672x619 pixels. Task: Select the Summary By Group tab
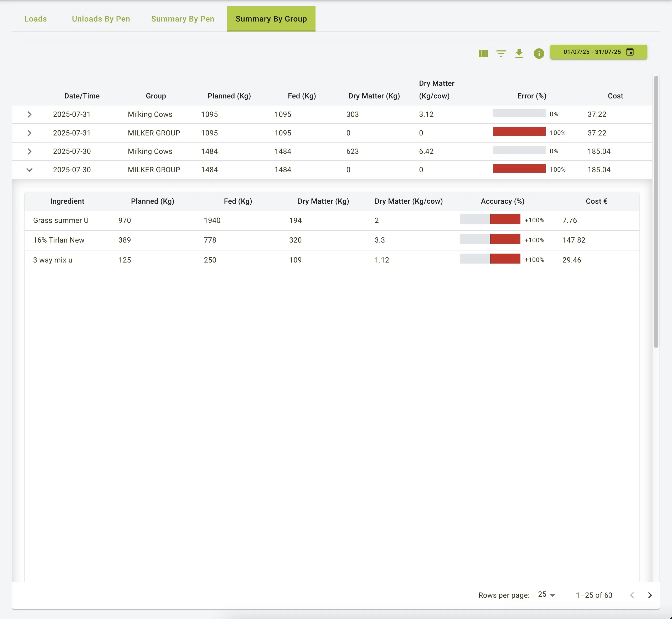(x=271, y=19)
